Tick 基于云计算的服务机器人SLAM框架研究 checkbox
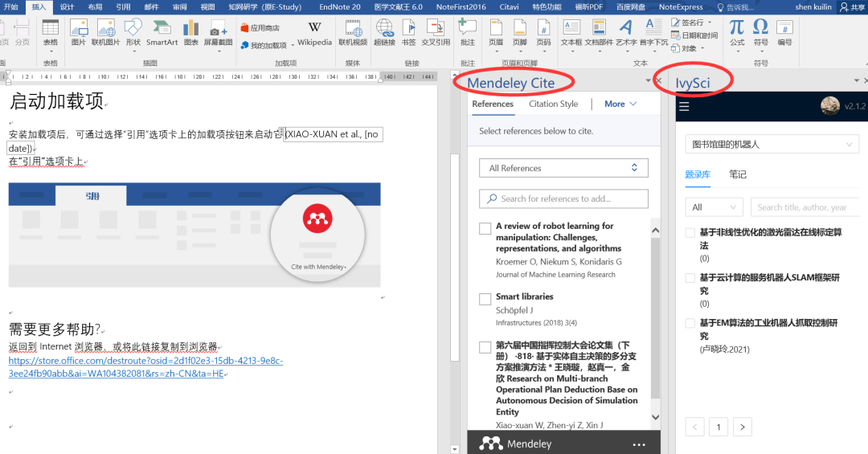 [690, 278]
